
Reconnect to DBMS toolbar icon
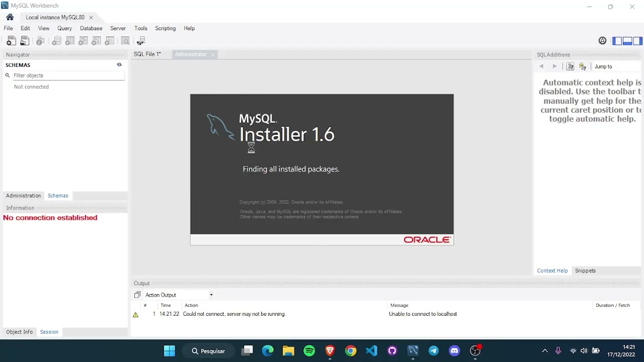pos(141,41)
